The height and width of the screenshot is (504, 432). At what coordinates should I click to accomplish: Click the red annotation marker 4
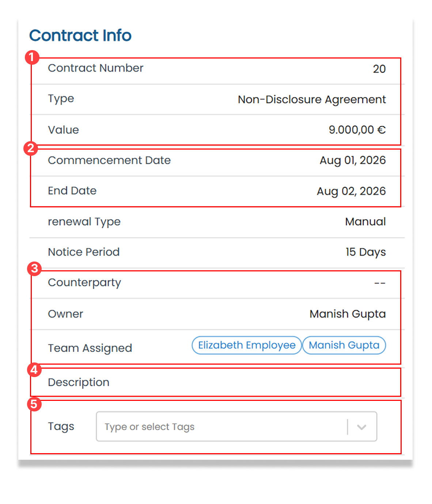[34, 370]
